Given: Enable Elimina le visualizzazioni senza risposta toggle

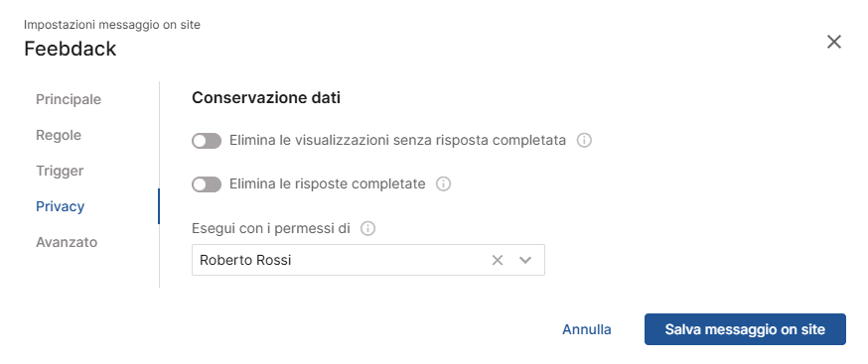Looking at the screenshot, I should click(x=207, y=141).
